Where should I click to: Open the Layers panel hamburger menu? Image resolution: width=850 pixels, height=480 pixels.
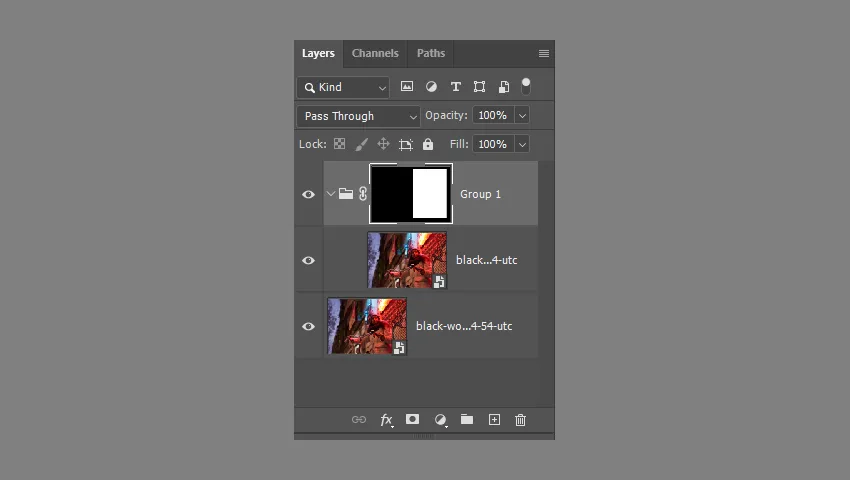pos(543,53)
